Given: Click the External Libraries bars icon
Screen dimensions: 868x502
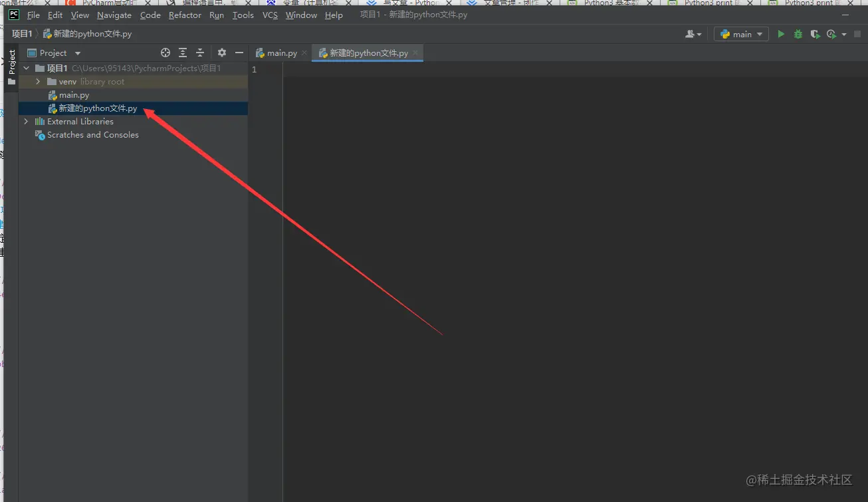Looking at the screenshot, I should coord(40,122).
